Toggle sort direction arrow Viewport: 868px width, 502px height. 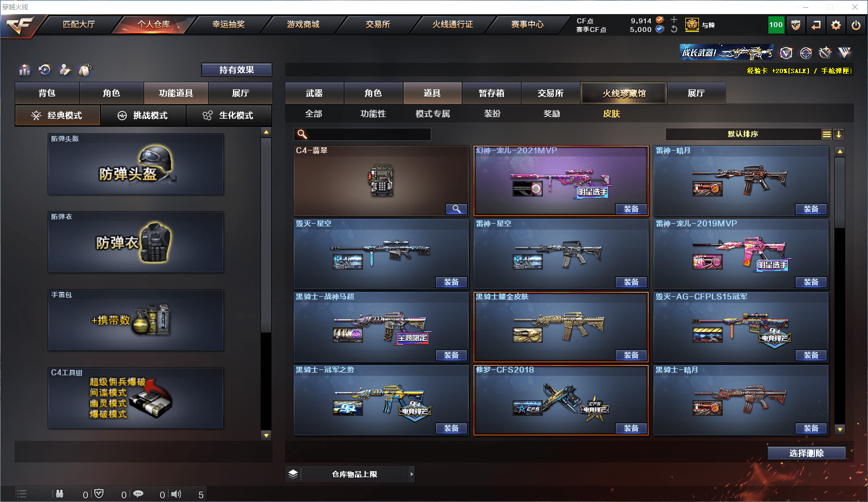pos(839,134)
